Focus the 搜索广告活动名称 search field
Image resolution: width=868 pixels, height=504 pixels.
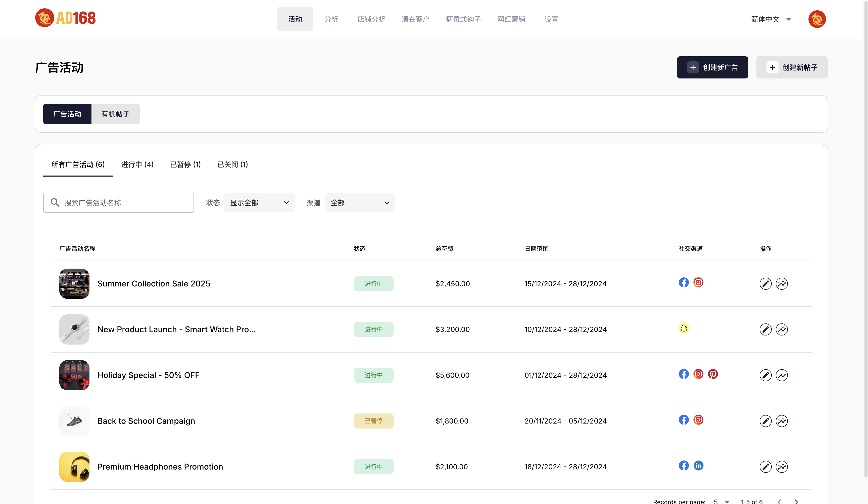click(x=118, y=203)
